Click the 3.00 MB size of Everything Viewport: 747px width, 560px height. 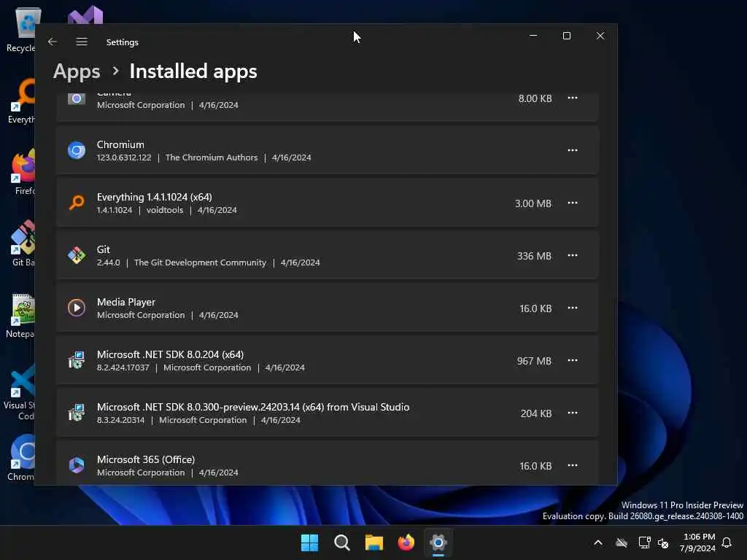coord(533,204)
